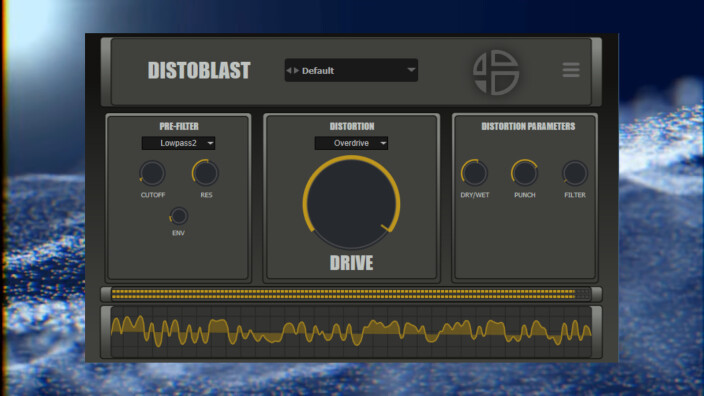Open the Default preset dropdown arrow
The width and height of the screenshot is (704, 396).
click(411, 70)
